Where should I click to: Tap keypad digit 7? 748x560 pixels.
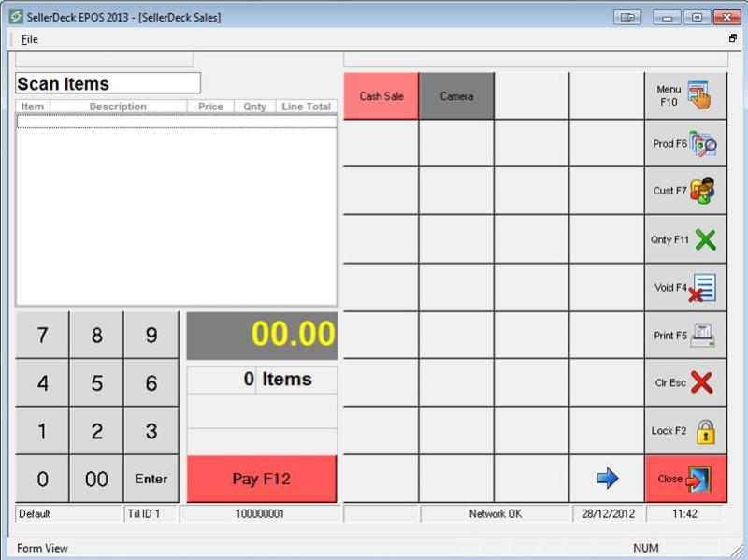tap(42, 335)
